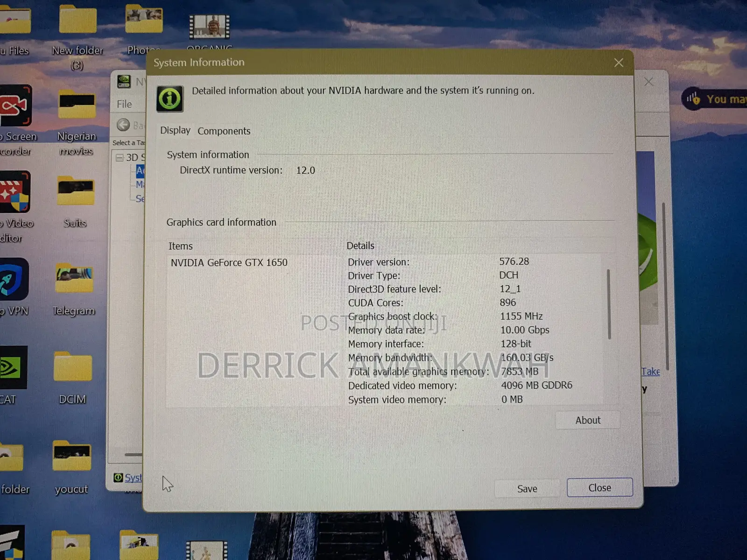Click the Memory data rate 10.00 Gbps value

click(x=525, y=330)
